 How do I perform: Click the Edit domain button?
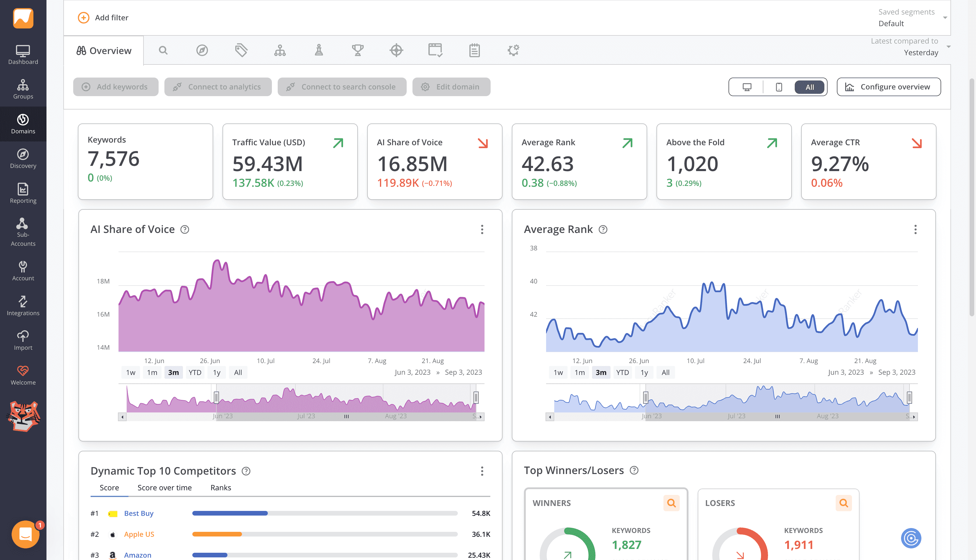(451, 87)
